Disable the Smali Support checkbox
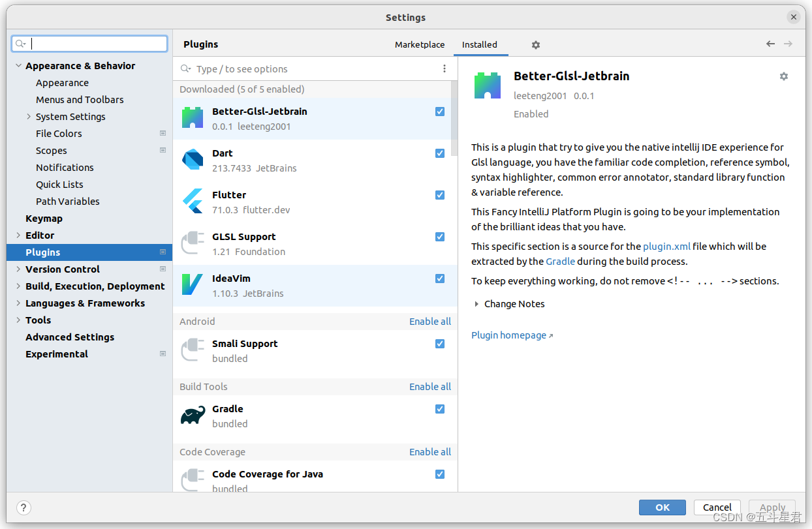The width and height of the screenshot is (812, 529). [440, 344]
